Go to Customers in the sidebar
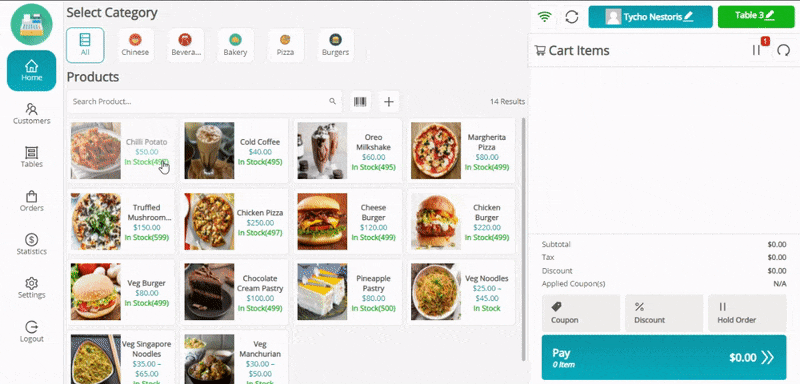The height and width of the screenshot is (384, 800). coord(32,114)
